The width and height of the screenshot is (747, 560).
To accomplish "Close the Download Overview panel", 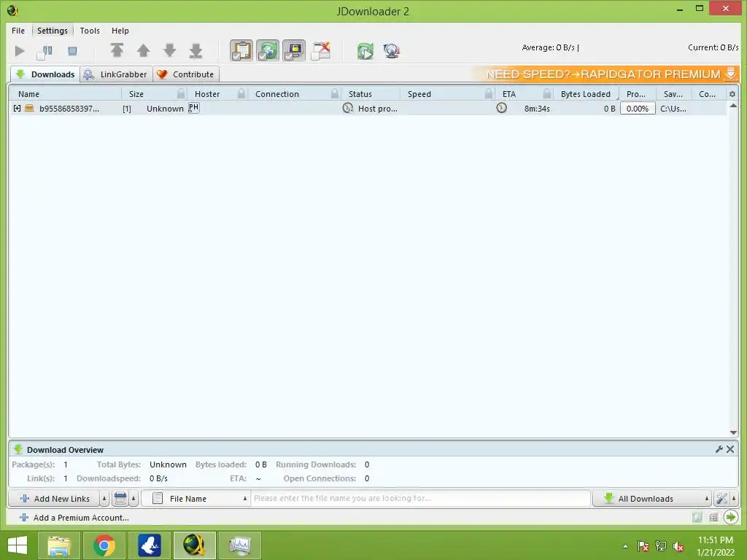I will coord(730,449).
